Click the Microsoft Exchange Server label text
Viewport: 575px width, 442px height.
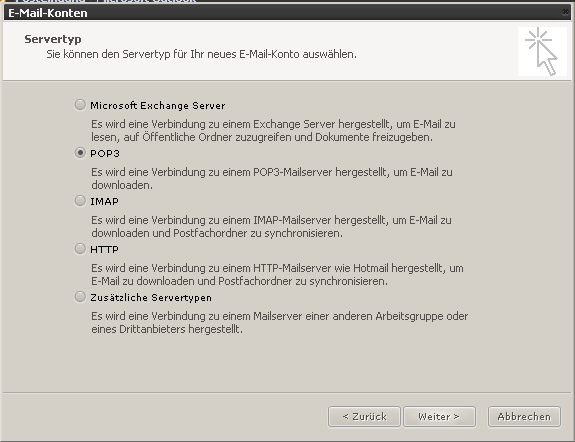[158, 106]
